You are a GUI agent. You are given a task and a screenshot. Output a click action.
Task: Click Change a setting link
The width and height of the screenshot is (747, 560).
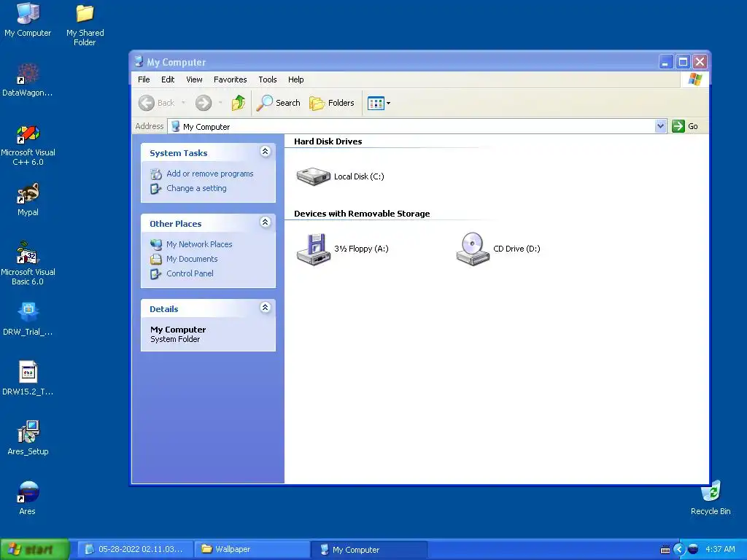pyautogui.click(x=196, y=188)
